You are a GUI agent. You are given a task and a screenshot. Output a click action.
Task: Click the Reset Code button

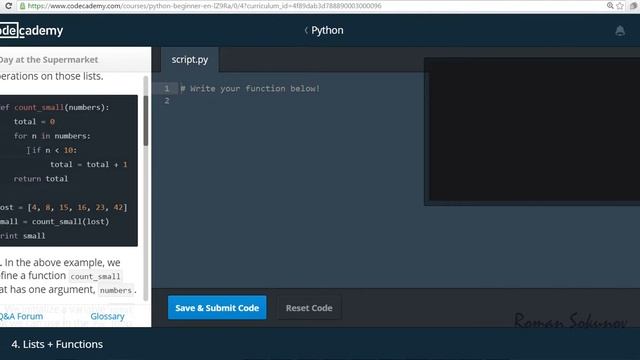click(309, 308)
